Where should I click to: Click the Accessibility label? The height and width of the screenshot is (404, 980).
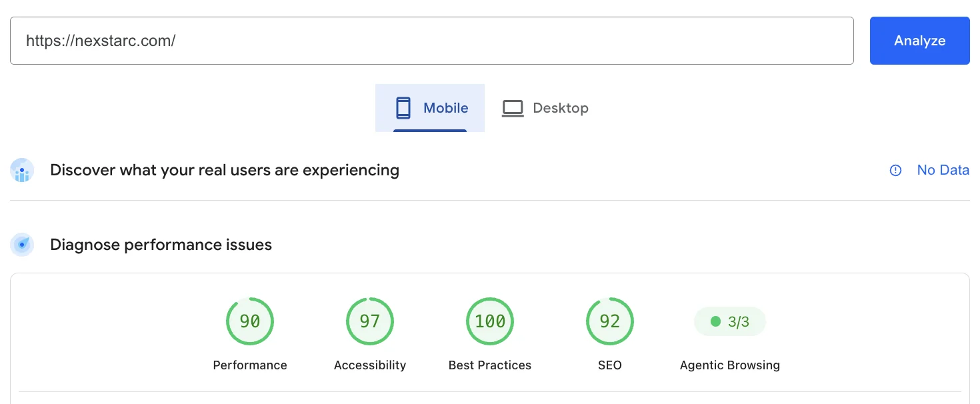(x=370, y=365)
